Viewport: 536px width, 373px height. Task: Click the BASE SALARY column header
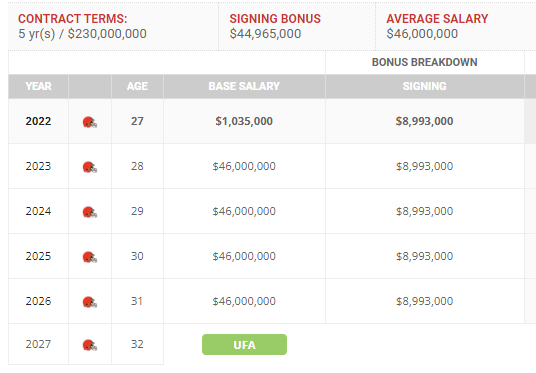(244, 86)
